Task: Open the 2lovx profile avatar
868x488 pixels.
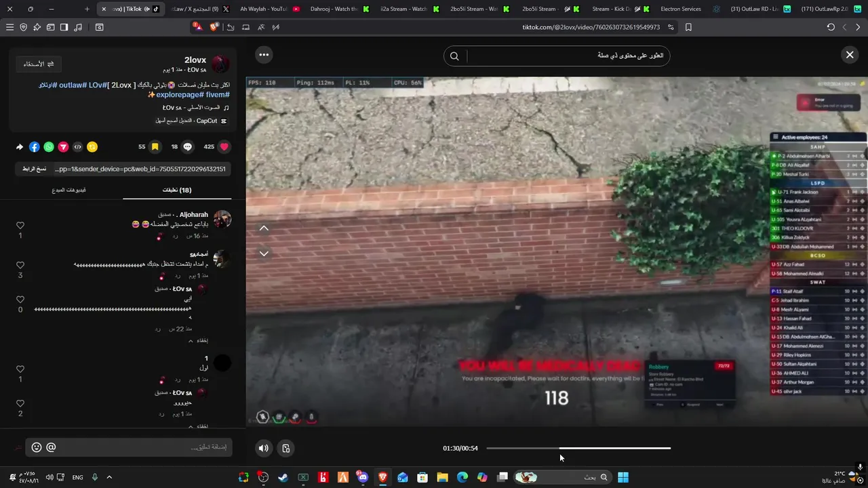Action: click(220, 64)
